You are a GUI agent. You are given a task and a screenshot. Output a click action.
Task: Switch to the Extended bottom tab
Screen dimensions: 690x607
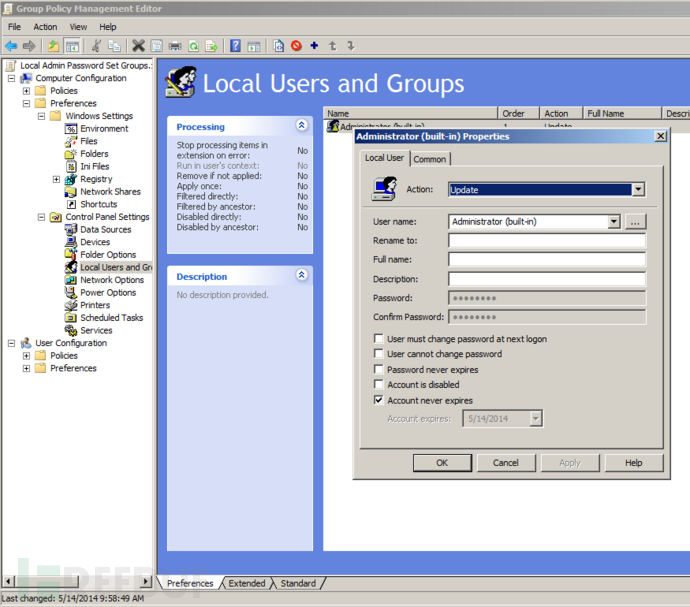pyautogui.click(x=246, y=583)
